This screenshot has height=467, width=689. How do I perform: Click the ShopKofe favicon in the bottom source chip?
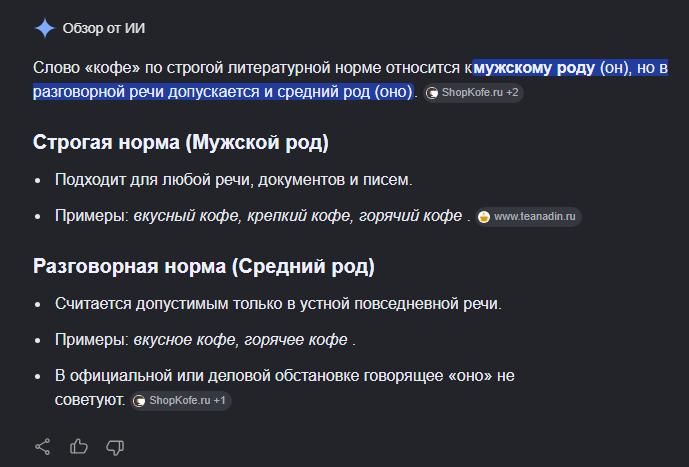(x=139, y=401)
